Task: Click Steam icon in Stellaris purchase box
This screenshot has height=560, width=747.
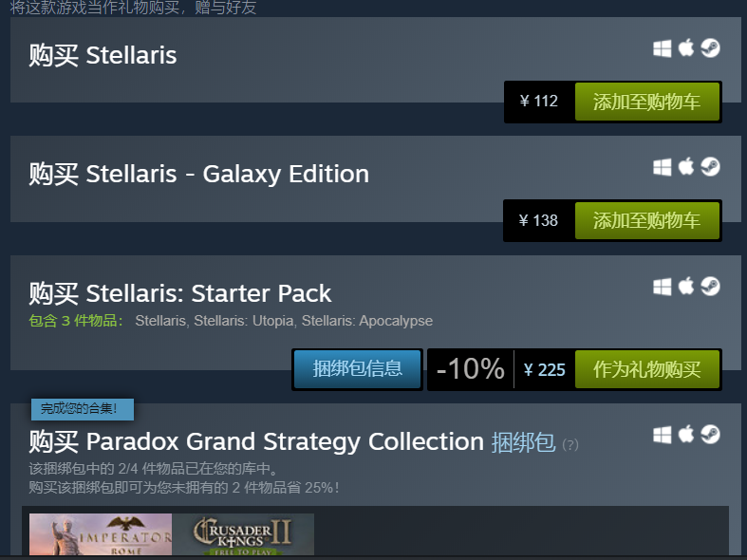Action: [x=710, y=48]
